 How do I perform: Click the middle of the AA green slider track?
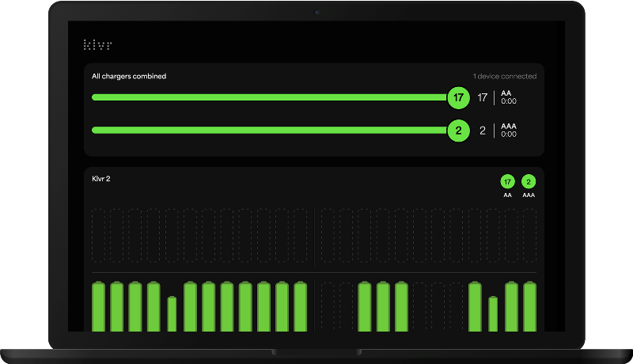pyautogui.click(x=269, y=98)
